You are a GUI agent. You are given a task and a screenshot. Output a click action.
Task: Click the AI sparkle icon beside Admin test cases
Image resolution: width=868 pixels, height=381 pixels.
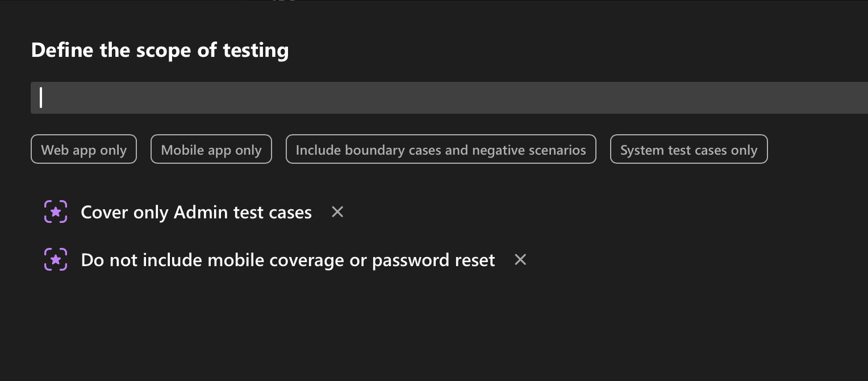56,212
